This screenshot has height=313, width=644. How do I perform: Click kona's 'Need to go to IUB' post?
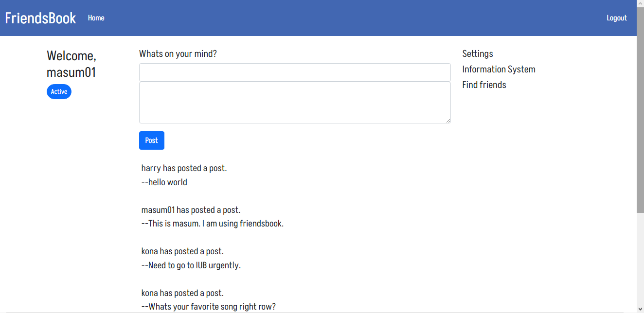(x=191, y=266)
